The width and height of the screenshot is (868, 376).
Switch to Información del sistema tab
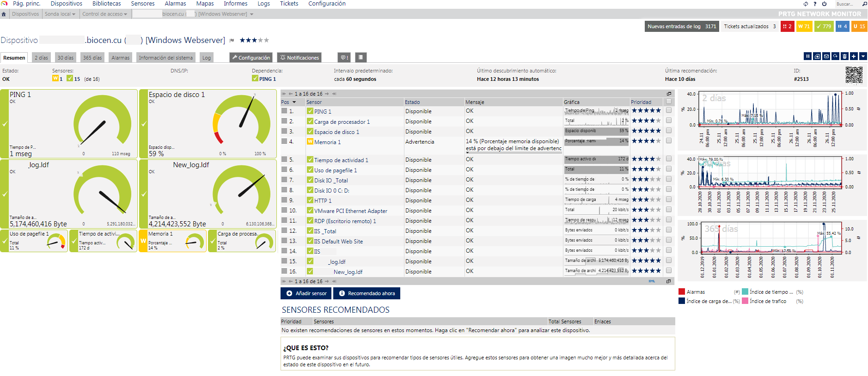pyautogui.click(x=165, y=58)
